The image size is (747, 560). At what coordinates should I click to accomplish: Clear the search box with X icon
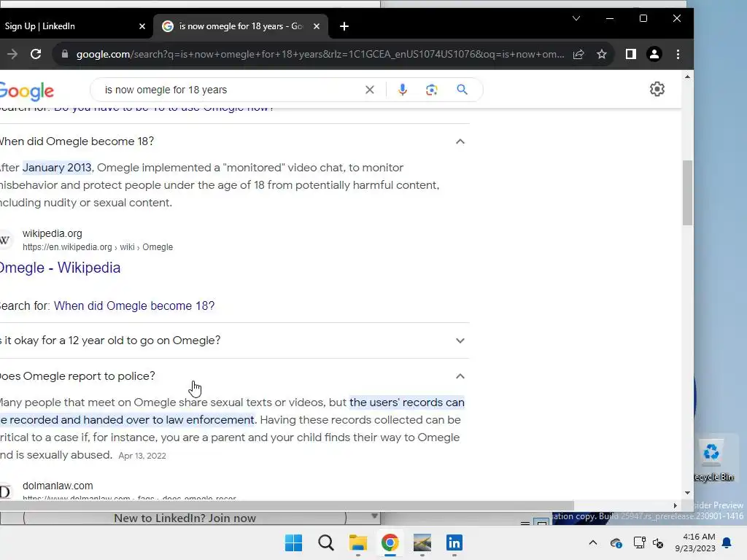[x=370, y=90]
